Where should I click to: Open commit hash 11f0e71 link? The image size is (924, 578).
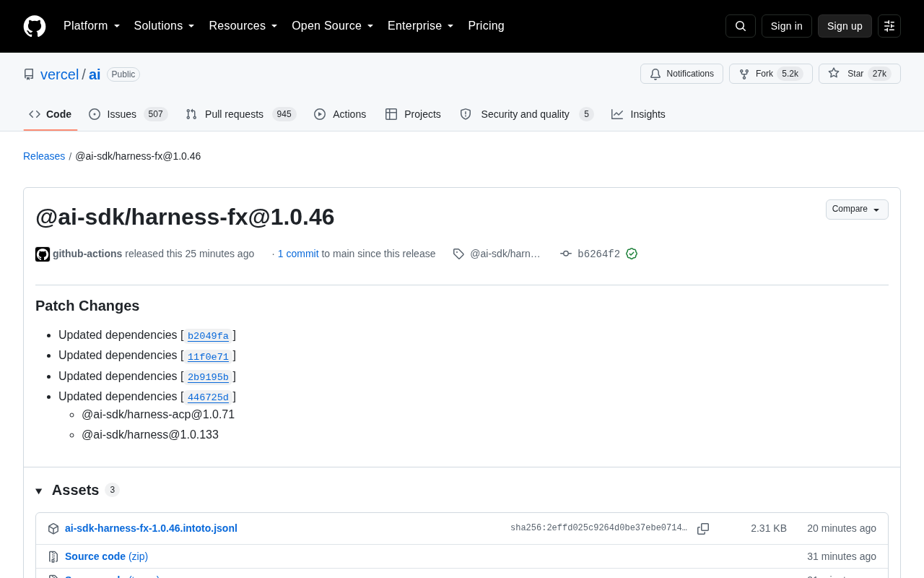[x=208, y=356]
